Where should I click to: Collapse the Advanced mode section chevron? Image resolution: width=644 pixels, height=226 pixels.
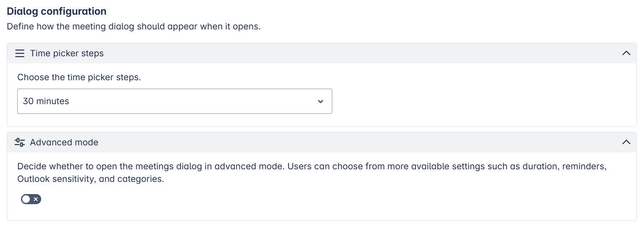click(x=626, y=142)
